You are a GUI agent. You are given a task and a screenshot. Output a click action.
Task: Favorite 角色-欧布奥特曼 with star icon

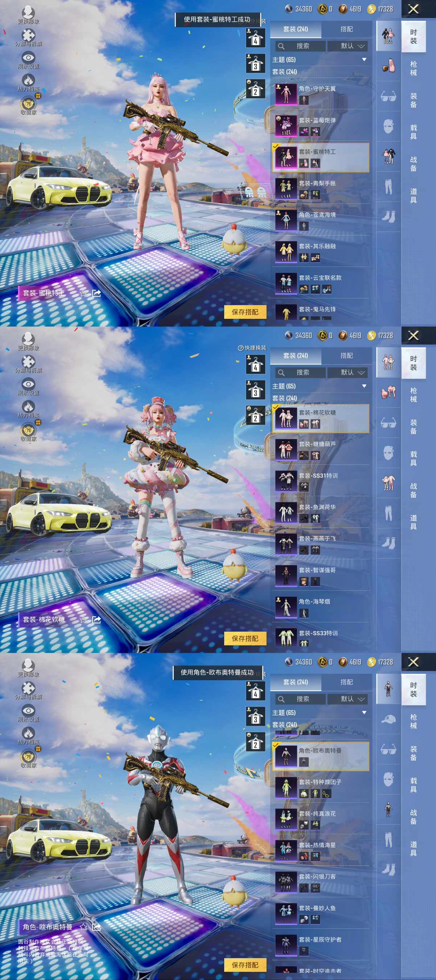click(x=83, y=927)
